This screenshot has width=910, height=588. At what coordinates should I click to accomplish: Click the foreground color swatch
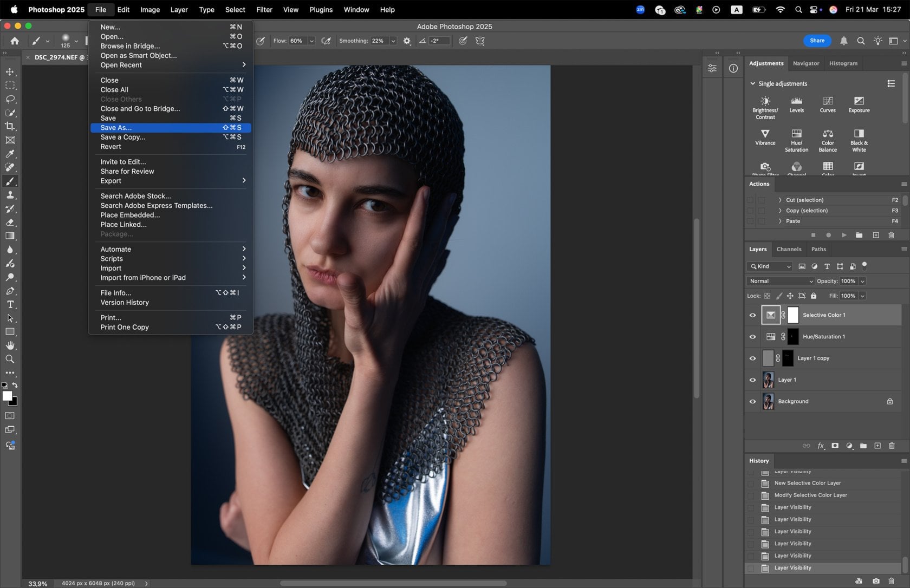click(x=8, y=397)
